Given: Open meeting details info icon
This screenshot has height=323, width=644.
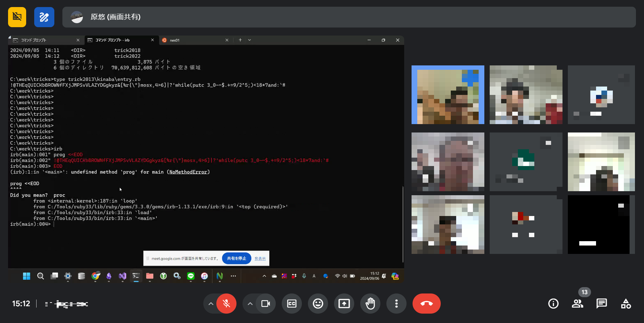Looking at the screenshot, I should [x=553, y=304].
